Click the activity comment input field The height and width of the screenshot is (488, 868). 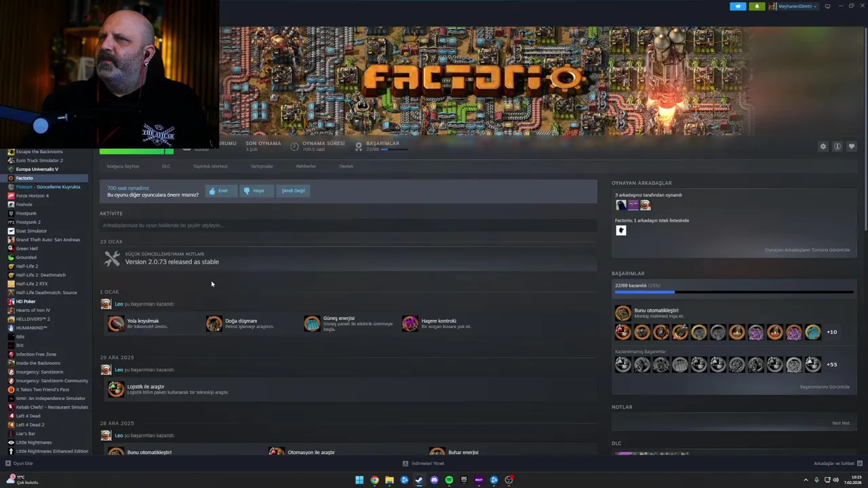click(x=349, y=225)
